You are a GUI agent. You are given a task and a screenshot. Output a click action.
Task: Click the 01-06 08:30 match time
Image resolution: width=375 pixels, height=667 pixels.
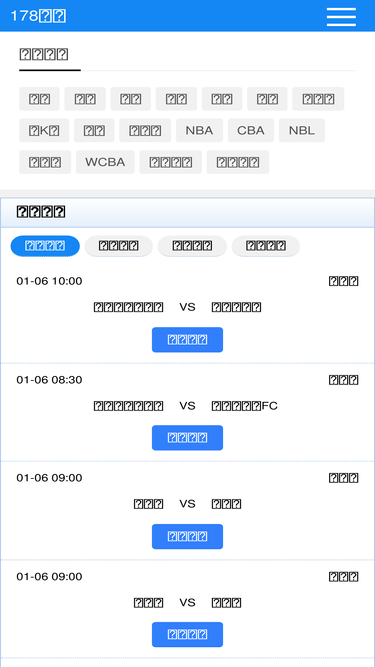[x=49, y=380]
